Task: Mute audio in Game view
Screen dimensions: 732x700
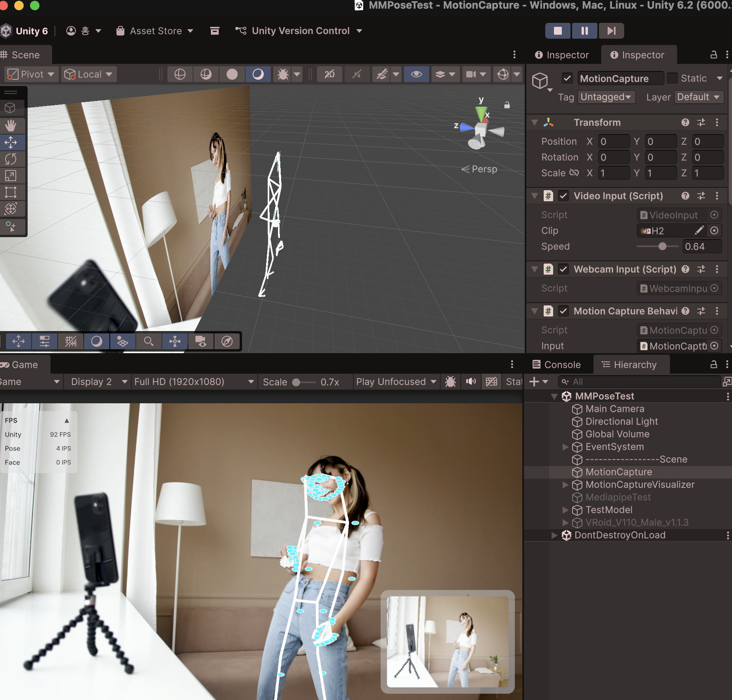Action: 471,382
